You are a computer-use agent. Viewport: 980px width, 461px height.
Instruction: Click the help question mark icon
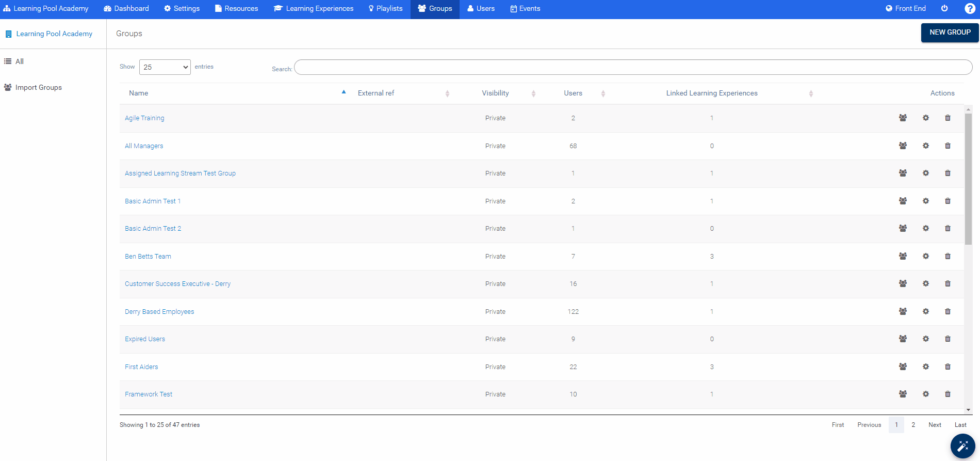click(970, 9)
